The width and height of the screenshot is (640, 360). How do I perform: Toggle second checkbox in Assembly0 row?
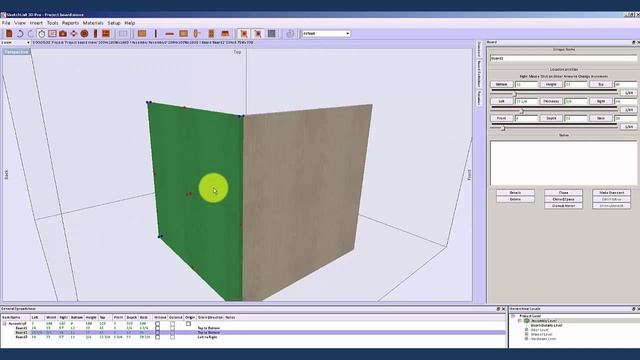click(172, 324)
